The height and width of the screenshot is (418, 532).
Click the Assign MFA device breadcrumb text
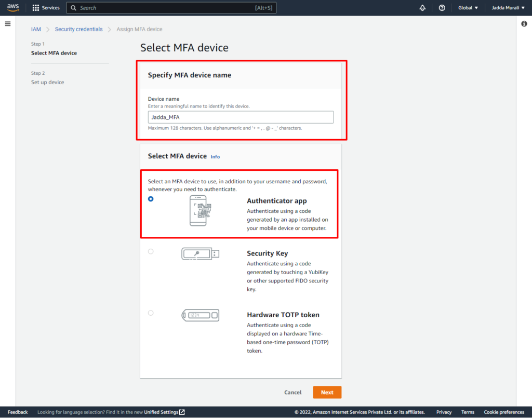[x=139, y=29]
